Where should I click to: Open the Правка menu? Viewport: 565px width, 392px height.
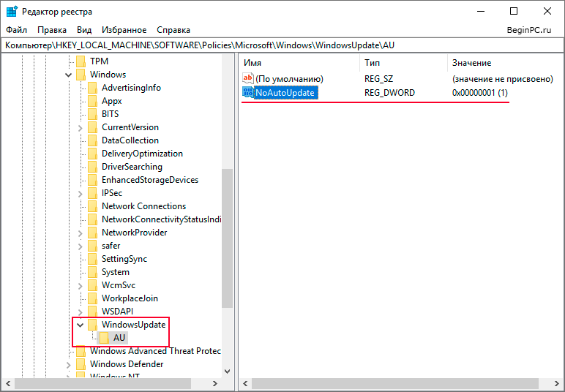point(52,30)
